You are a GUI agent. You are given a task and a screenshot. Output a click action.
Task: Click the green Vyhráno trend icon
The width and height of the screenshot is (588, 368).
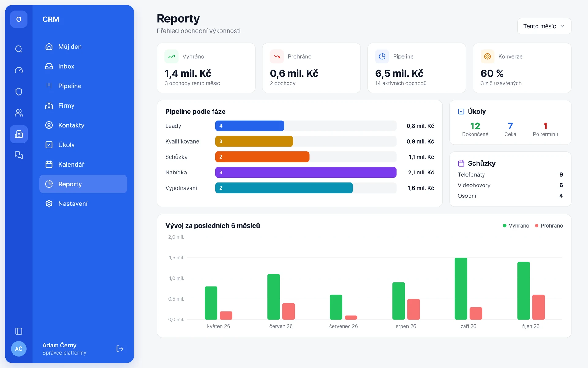pos(171,56)
